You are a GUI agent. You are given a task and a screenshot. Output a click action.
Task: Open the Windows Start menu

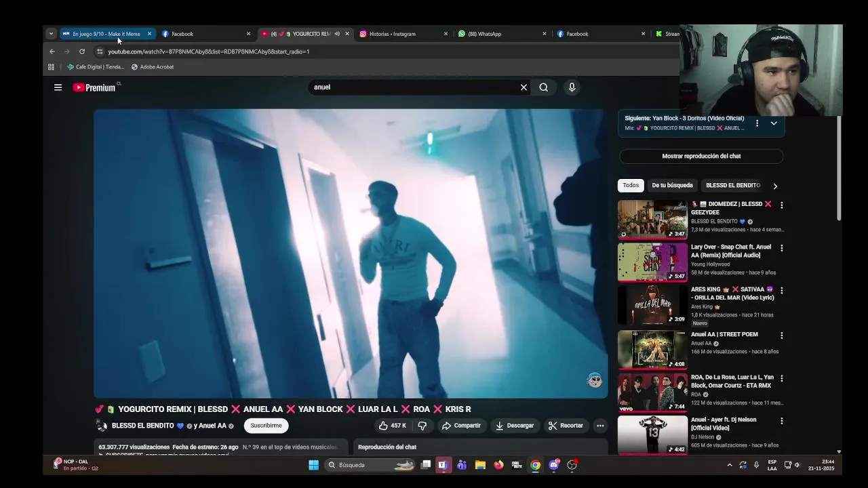313,465
